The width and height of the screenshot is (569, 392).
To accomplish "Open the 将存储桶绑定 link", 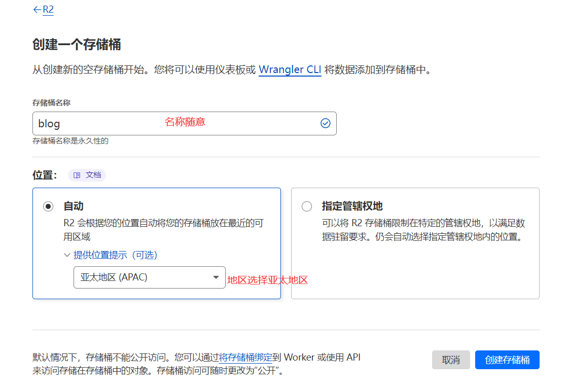I will pyautogui.click(x=245, y=357).
